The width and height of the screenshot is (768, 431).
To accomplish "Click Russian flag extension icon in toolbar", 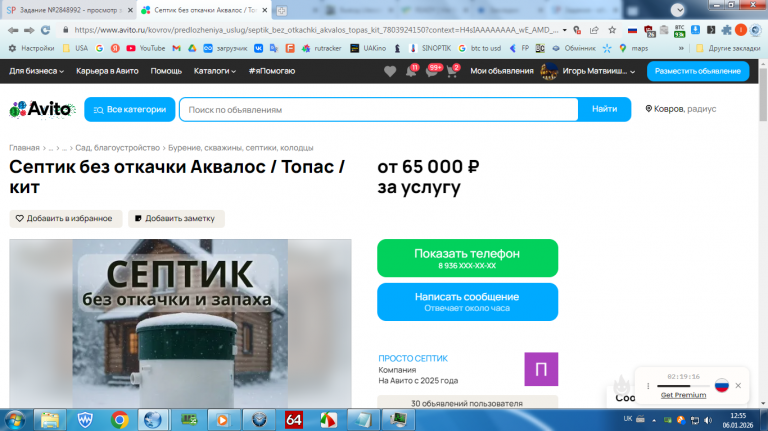I will tap(632, 30).
